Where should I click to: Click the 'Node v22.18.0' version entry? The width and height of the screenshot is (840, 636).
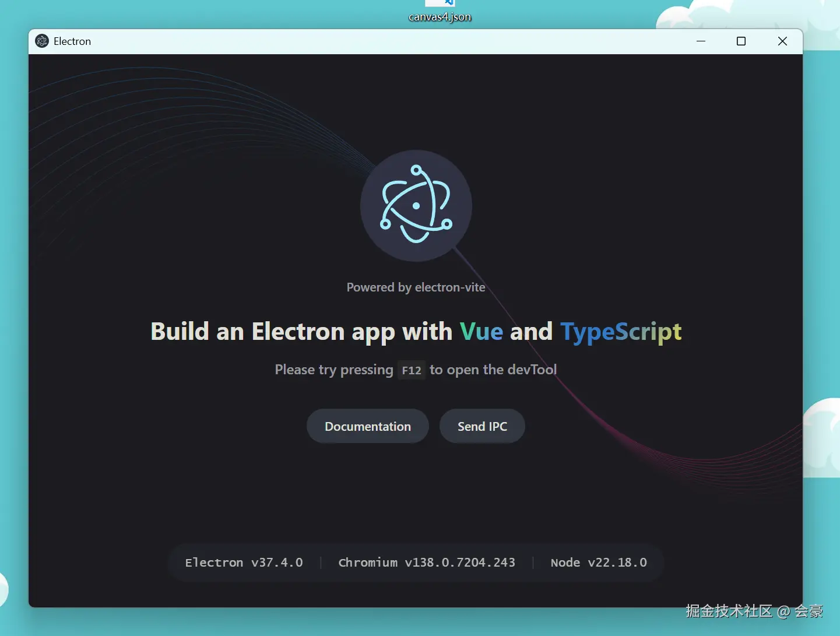point(599,563)
